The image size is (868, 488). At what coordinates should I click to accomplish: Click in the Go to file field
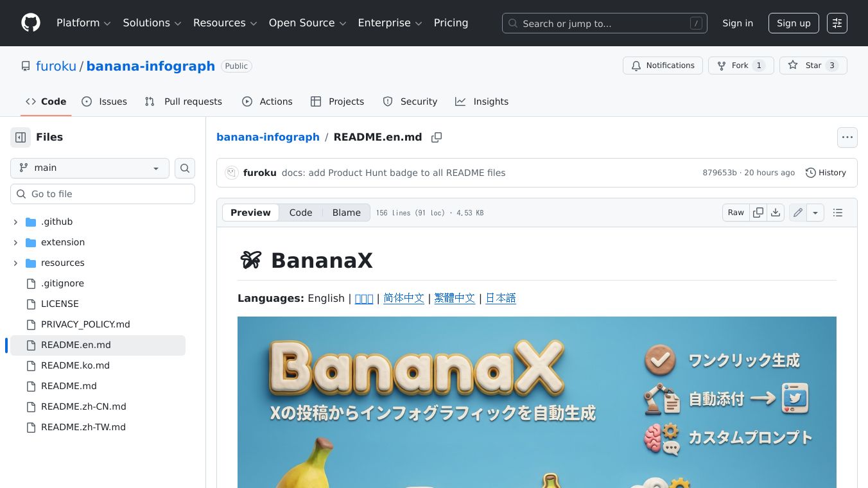pyautogui.click(x=103, y=193)
